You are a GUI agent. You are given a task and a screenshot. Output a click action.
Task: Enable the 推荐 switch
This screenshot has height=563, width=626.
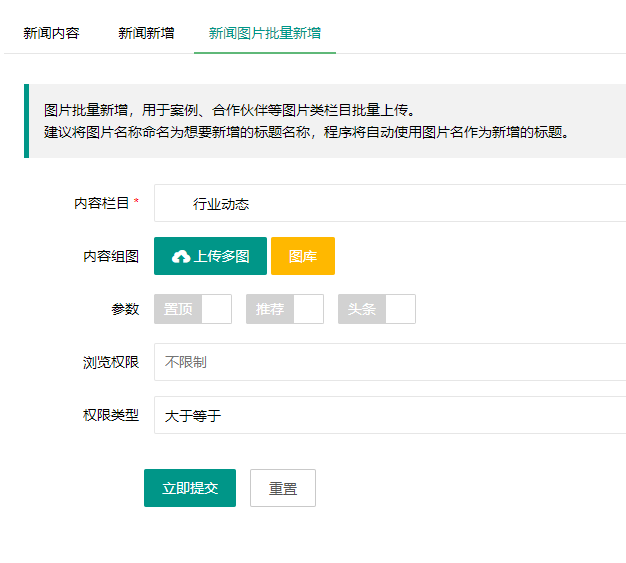pos(285,310)
